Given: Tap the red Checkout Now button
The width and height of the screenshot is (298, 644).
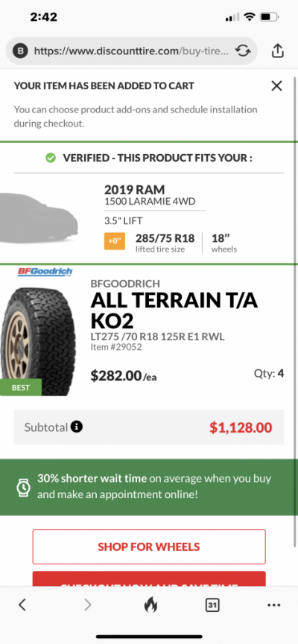Looking at the screenshot, I should 149,578.
